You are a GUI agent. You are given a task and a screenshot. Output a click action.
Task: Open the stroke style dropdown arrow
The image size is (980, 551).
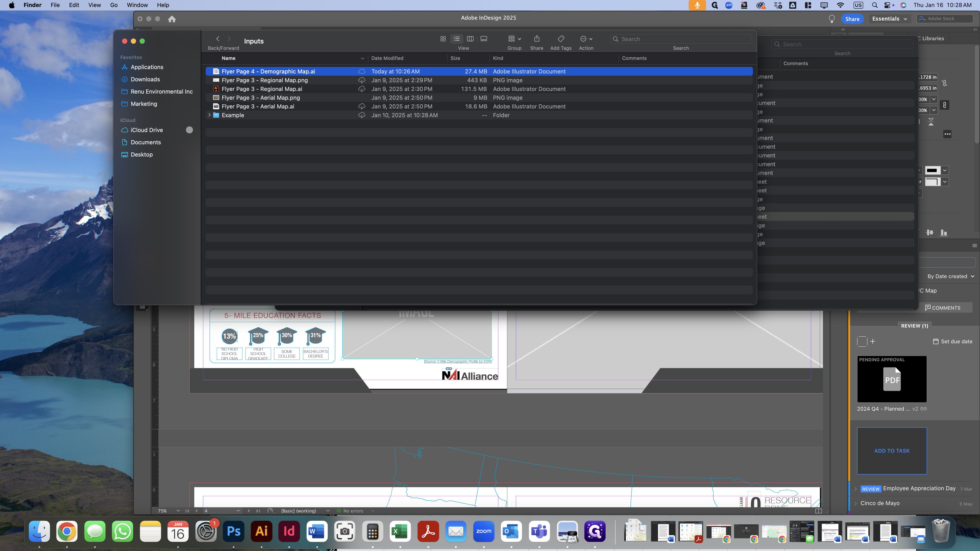tap(945, 170)
